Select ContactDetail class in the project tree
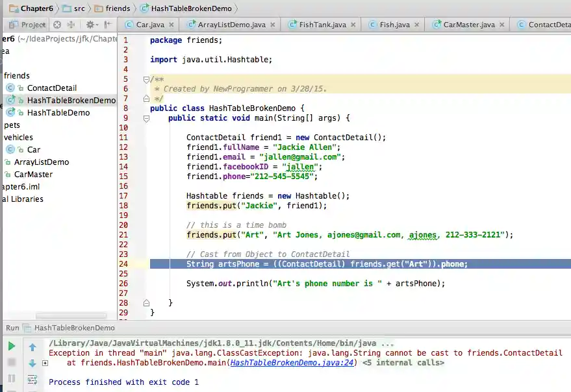Image resolution: width=571 pixels, height=392 pixels. [x=51, y=88]
